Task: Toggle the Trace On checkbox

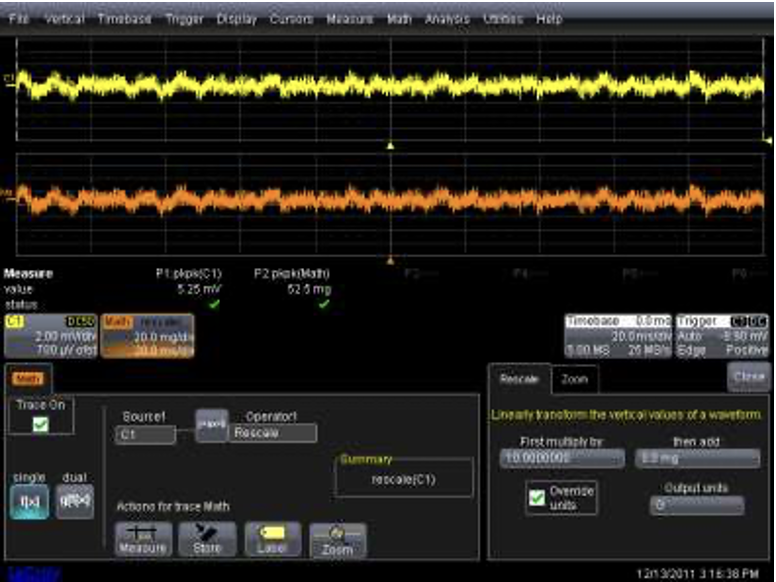Action: point(40,425)
